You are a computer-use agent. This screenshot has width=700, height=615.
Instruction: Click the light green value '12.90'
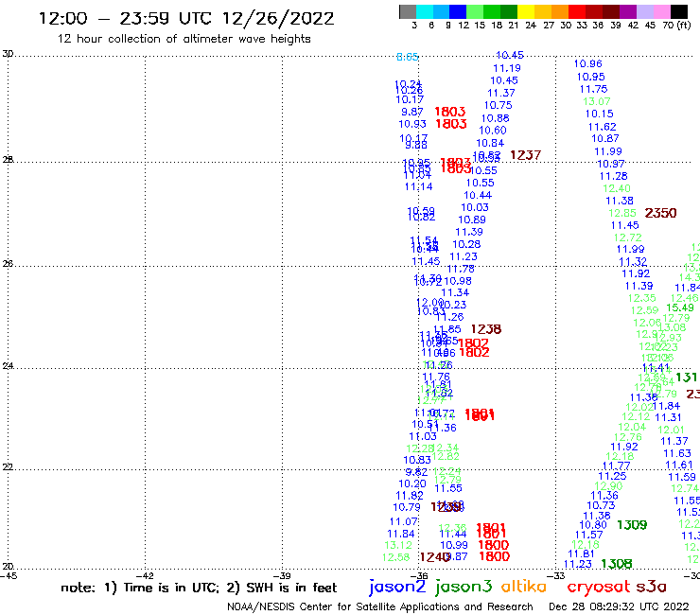[x=608, y=486]
